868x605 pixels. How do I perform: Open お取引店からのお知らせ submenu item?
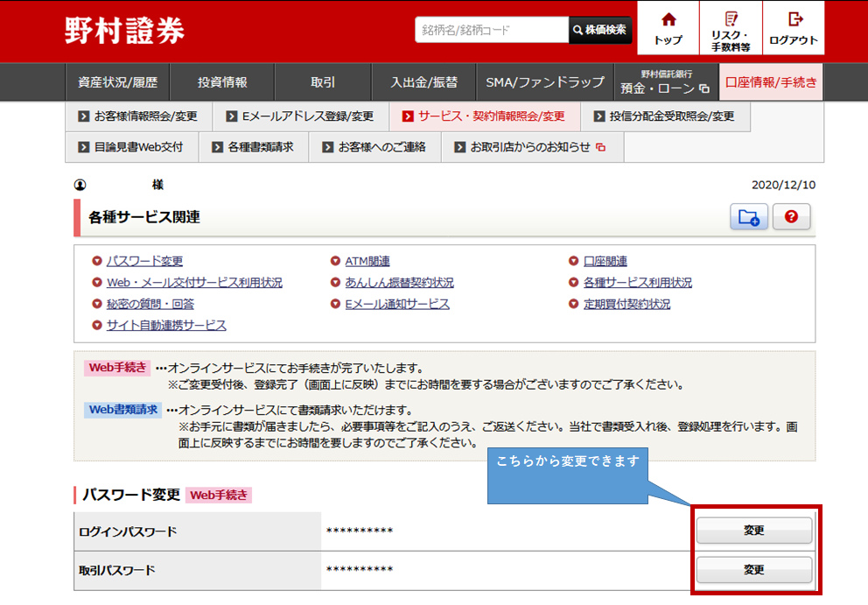click(533, 147)
